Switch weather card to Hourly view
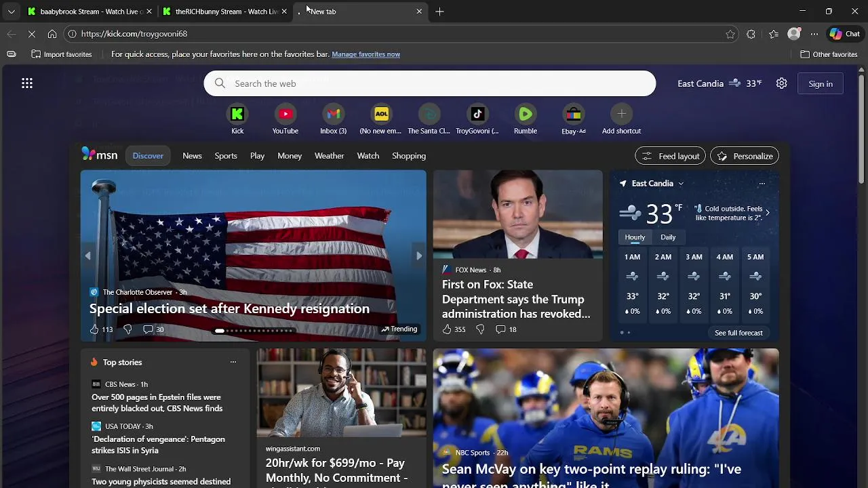 (635, 237)
